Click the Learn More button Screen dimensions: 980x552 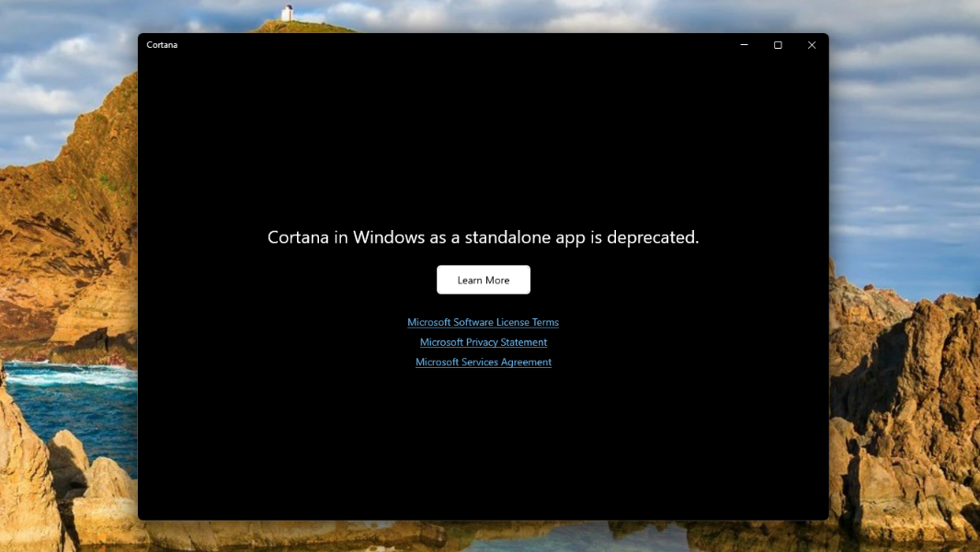coord(483,280)
